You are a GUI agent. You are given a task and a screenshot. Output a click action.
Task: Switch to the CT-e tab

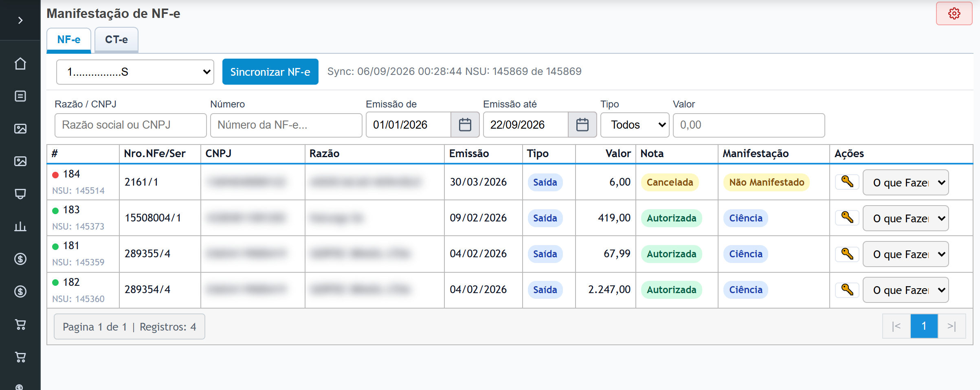(116, 40)
